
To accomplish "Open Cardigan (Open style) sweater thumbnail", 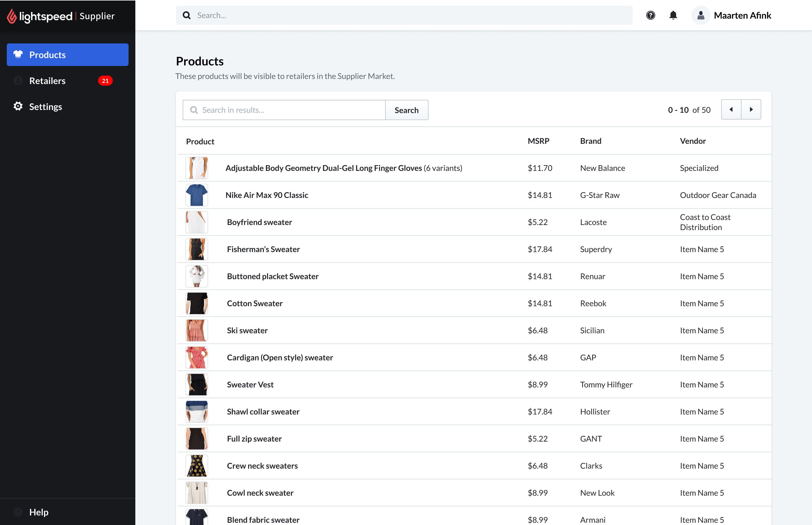I will (x=197, y=357).
